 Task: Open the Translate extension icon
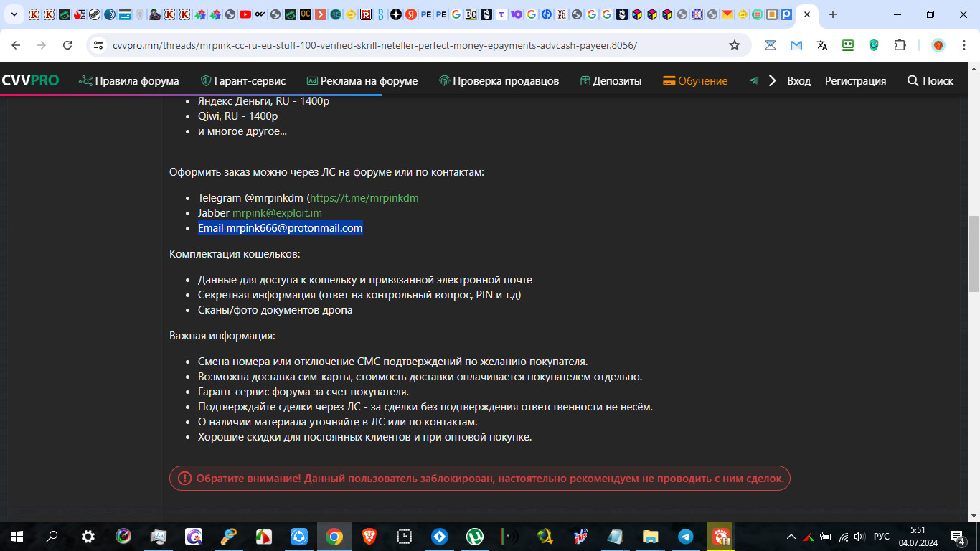(x=822, y=45)
